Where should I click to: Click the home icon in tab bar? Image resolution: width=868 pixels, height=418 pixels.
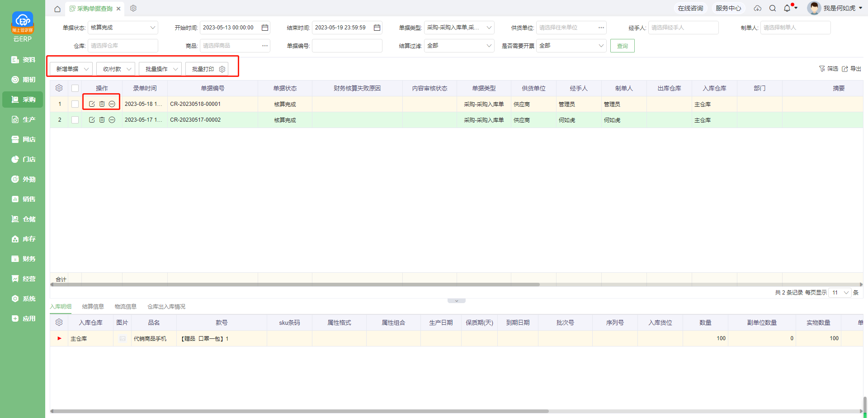(57, 9)
